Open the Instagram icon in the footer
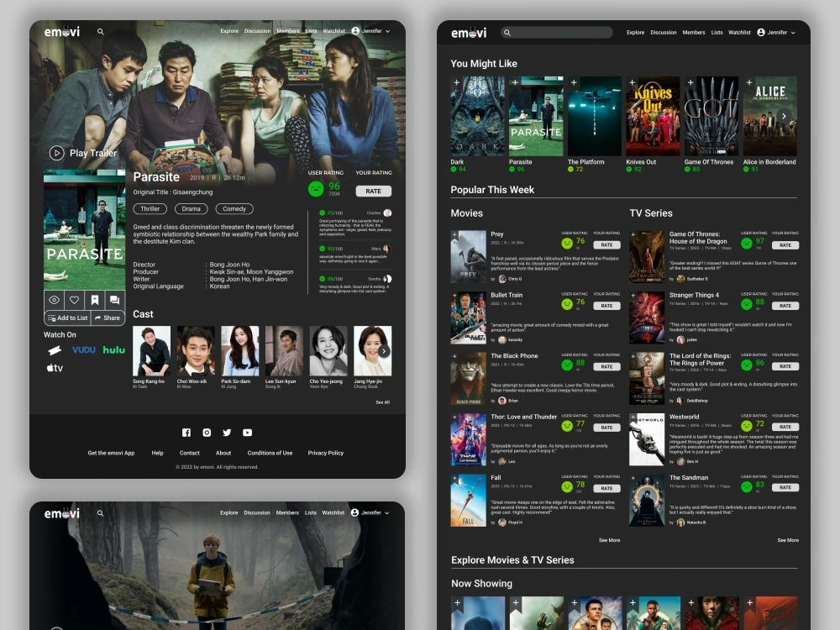Screen dimensions: 840x630 (207, 433)
